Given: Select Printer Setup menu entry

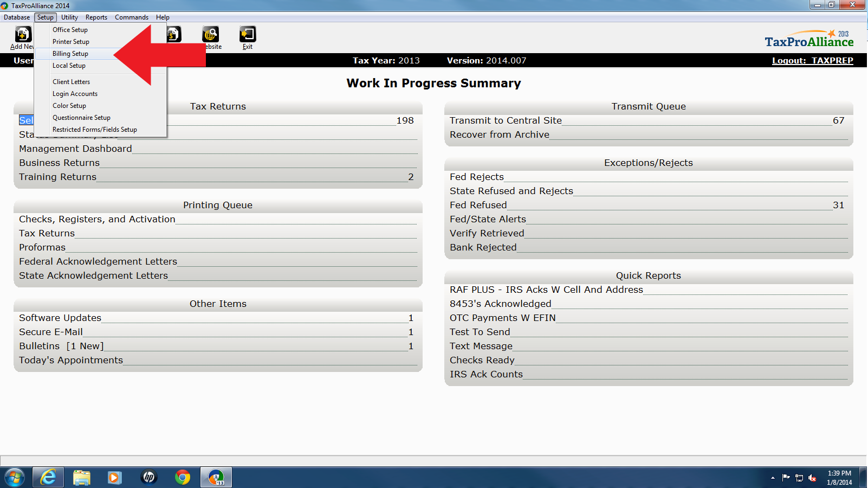Looking at the screenshot, I should point(100,42).
